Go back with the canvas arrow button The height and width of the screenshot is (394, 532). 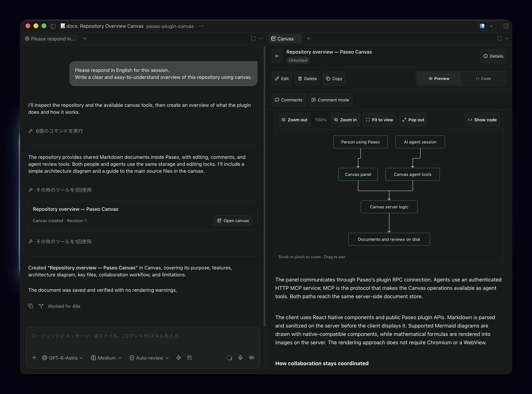click(x=277, y=56)
